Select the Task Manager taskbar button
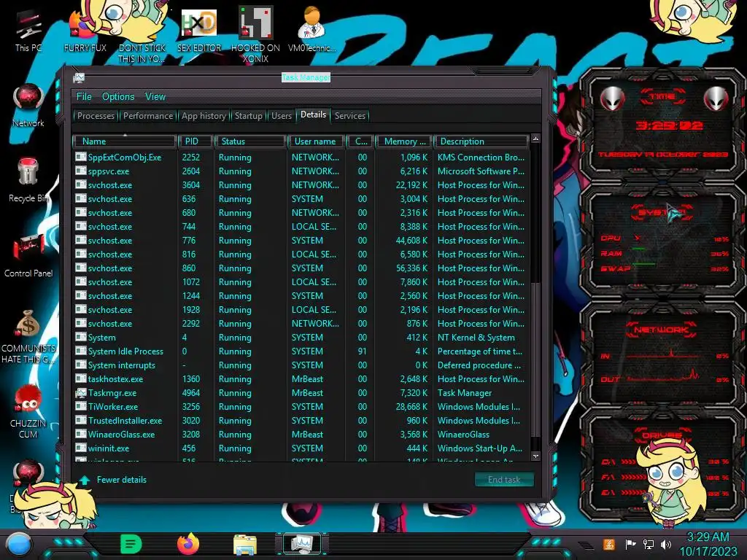Image resolution: width=747 pixels, height=560 pixels. 301,544
